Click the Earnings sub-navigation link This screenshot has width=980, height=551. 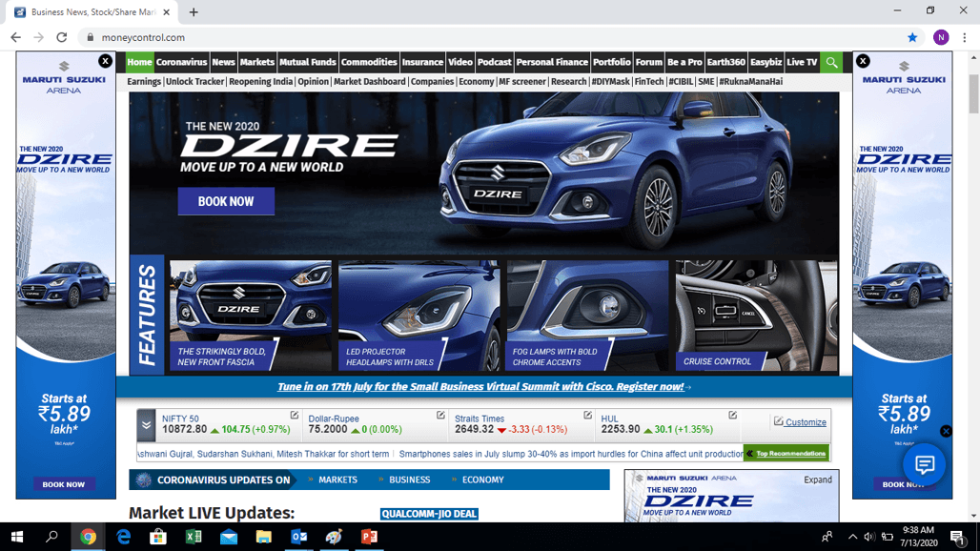coord(144,81)
